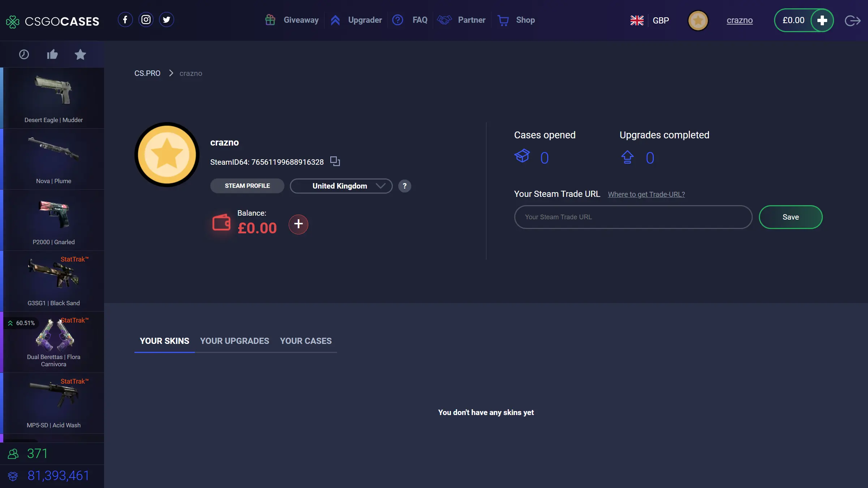This screenshot has width=868, height=488.
Task: Open the STEAM PROFILE button
Action: (247, 186)
